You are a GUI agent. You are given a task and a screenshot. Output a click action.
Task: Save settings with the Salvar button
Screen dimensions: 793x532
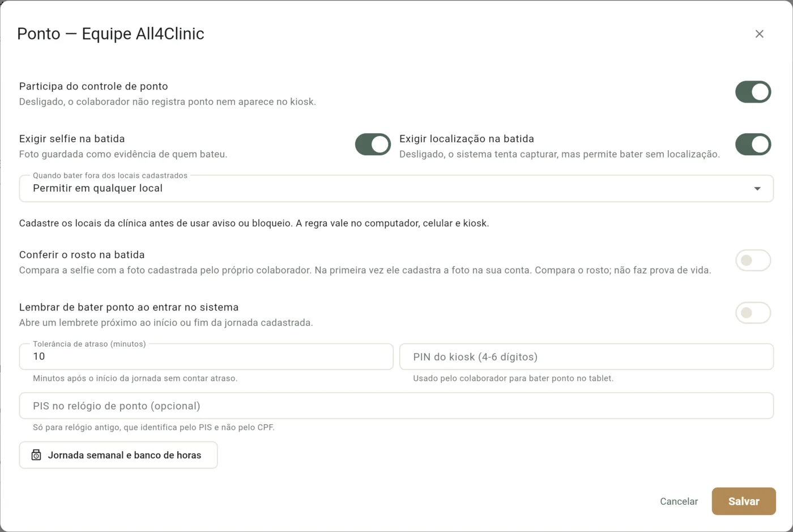[744, 501]
